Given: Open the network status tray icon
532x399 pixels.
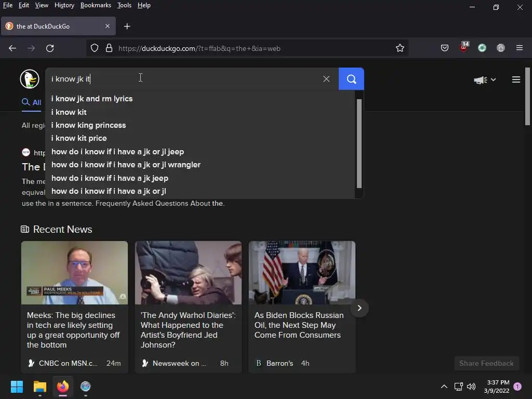Looking at the screenshot, I should pos(458,387).
